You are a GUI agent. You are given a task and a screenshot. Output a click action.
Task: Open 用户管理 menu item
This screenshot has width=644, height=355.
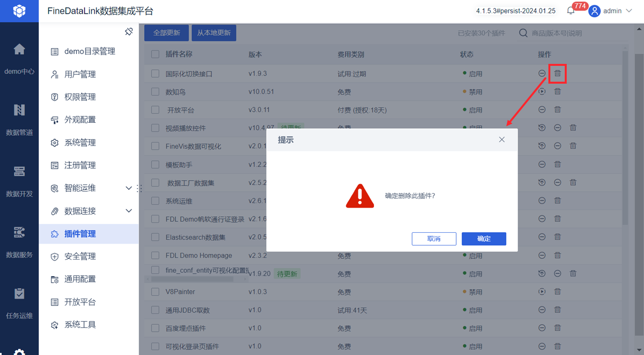[89, 74]
